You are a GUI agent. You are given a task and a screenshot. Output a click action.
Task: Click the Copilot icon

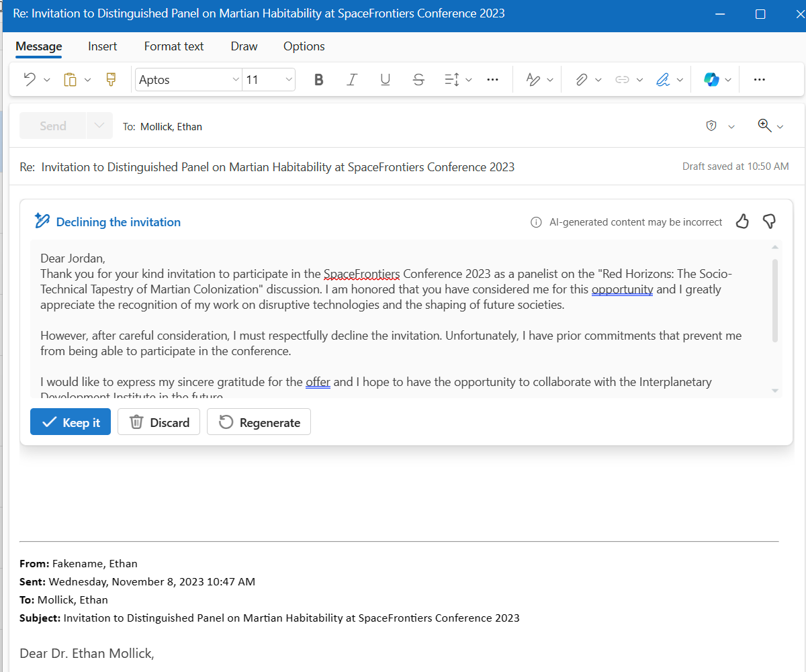711,80
